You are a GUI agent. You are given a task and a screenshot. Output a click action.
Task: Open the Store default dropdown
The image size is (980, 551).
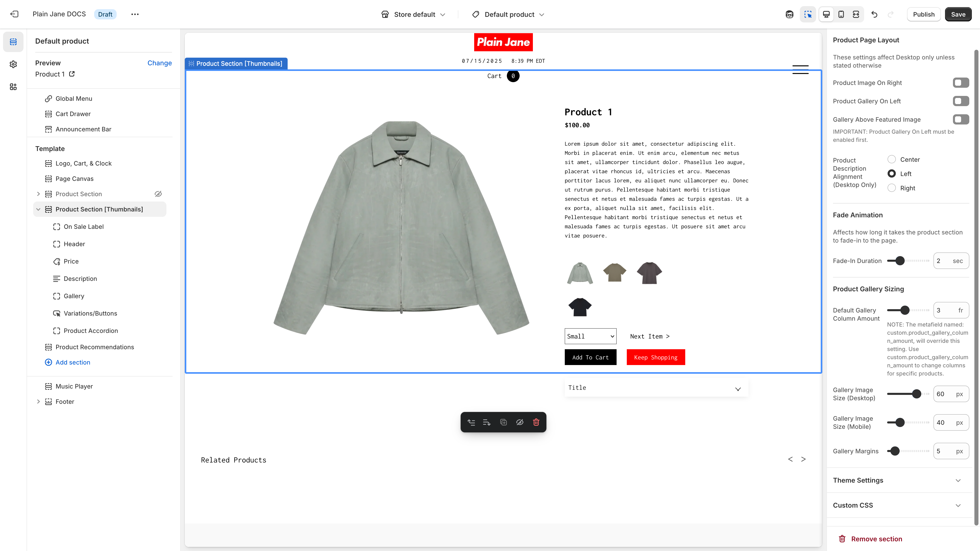point(413,14)
